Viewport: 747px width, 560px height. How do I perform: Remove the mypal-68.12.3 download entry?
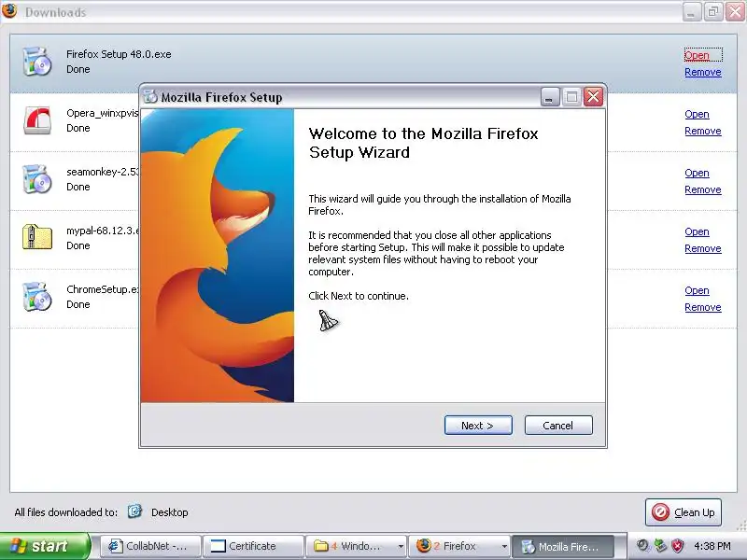tap(703, 248)
